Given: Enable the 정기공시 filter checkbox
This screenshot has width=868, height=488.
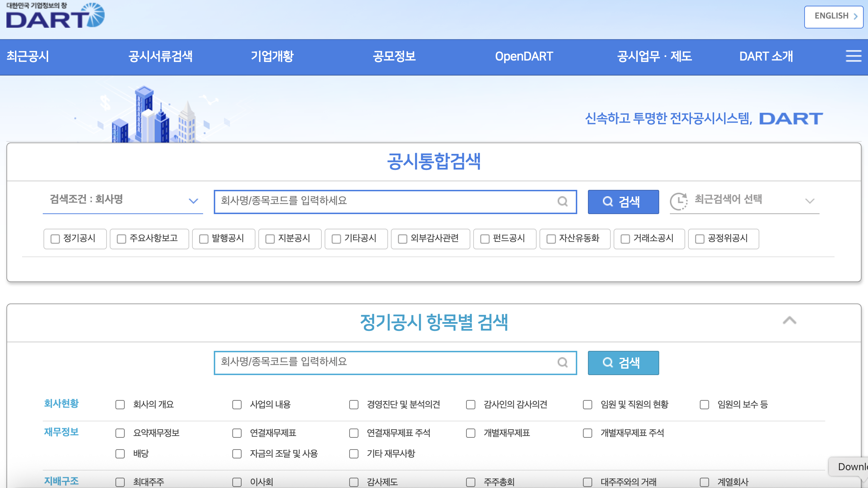Looking at the screenshot, I should click(55, 239).
